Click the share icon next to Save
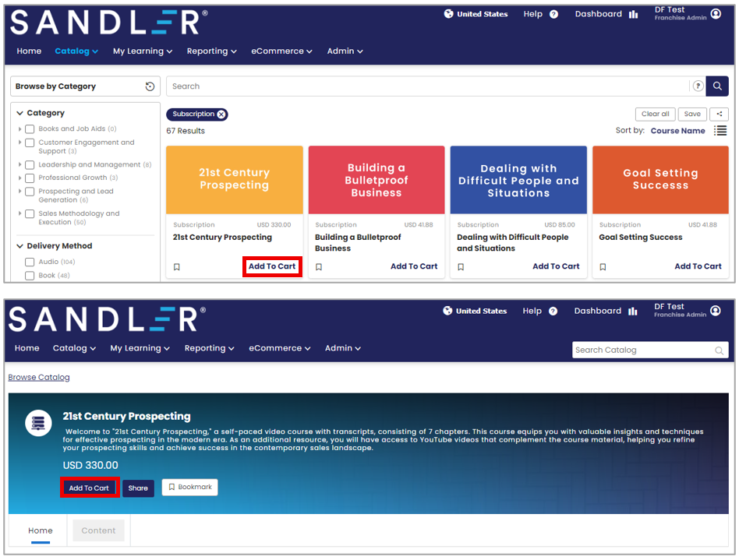Viewport: 739px width, 560px height. (x=719, y=114)
